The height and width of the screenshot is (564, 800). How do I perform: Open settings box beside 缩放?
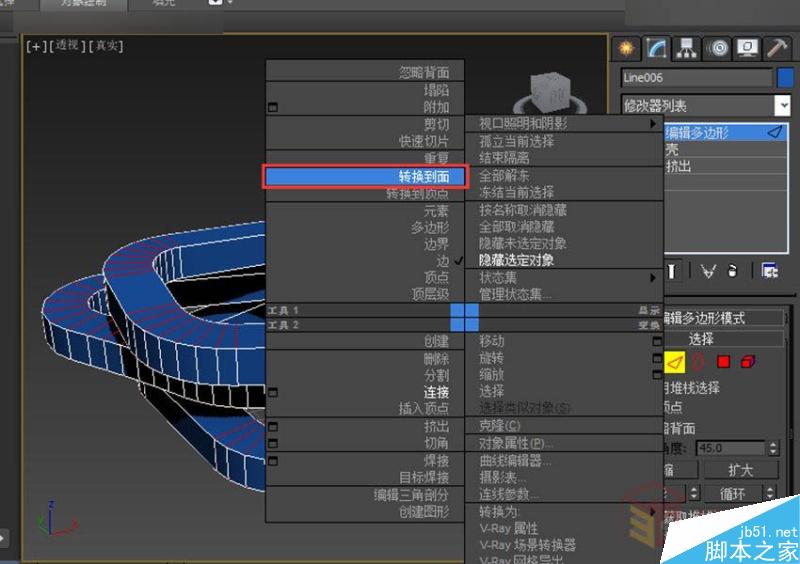coord(657,375)
